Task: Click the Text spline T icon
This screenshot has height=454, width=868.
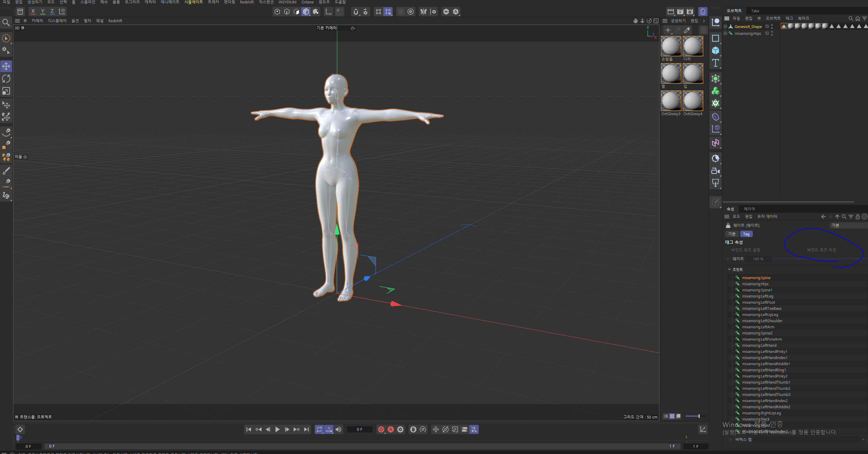Action: coord(715,63)
